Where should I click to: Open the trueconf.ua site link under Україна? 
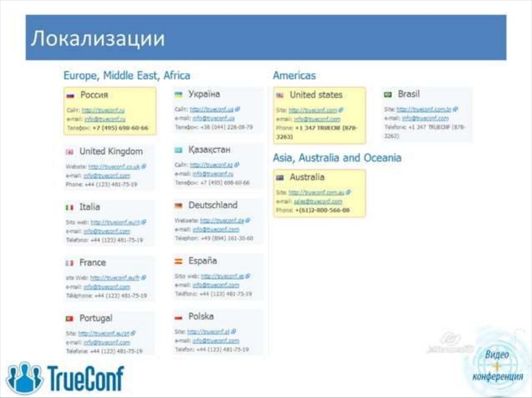tap(212, 109)
